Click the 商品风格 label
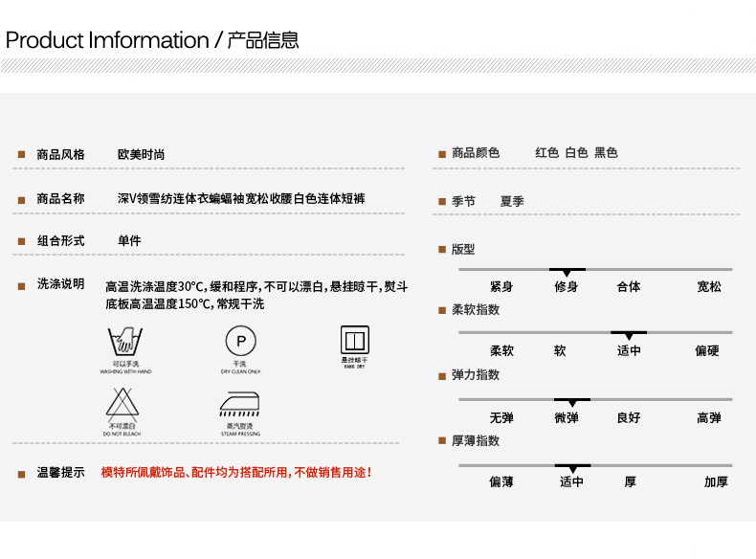This screenshot has height=559, width=756. (60, 154)
